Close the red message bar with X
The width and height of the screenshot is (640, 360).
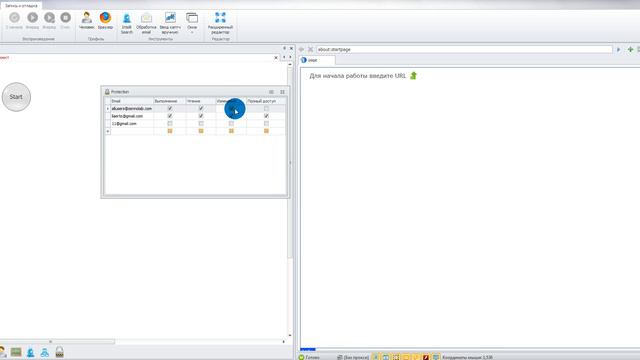(x=276, y=58)
